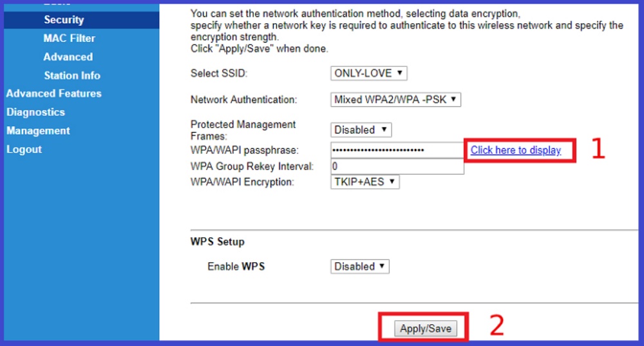Click Logout in the sidebar

(x=24, y=149)
